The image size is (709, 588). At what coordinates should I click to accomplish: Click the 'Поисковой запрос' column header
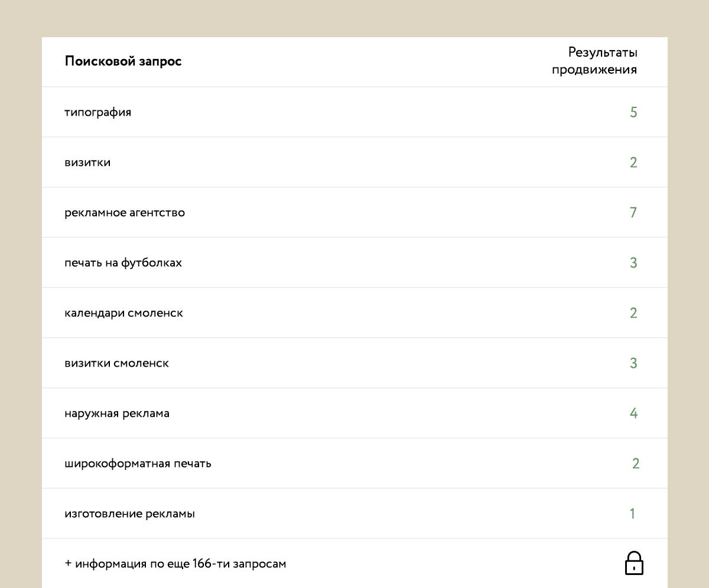click(123, 61)
